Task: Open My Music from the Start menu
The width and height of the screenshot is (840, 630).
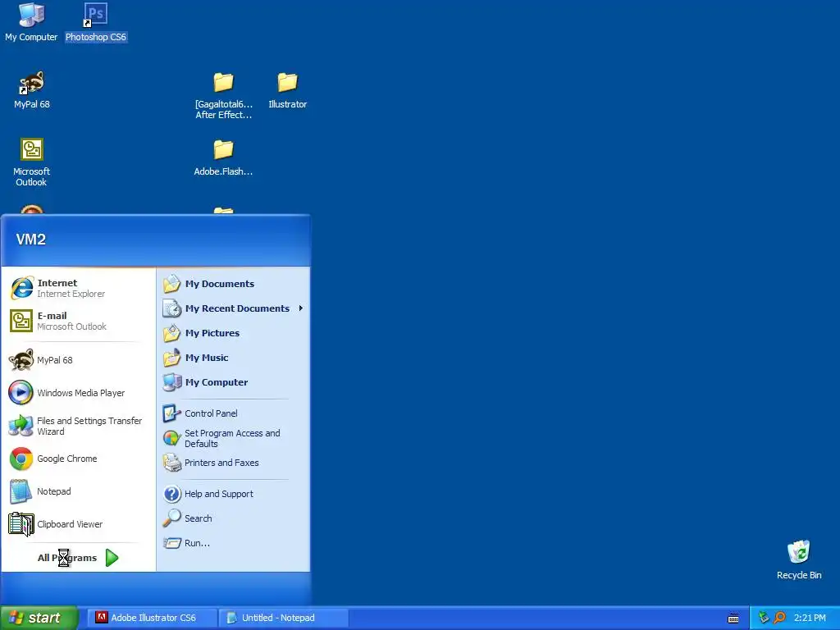Action: click(233, 358)
